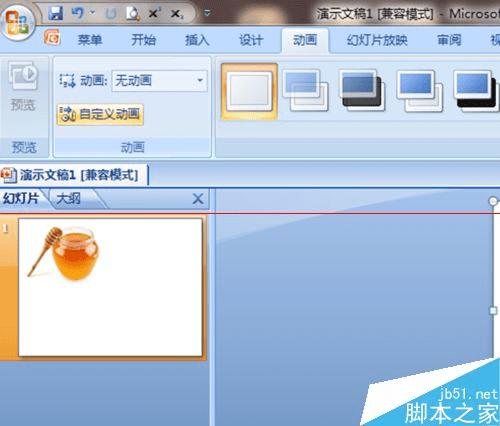Open the 菜单 tab
The width and height of the screenshot is (500, 426).
[x=90, y=40]
